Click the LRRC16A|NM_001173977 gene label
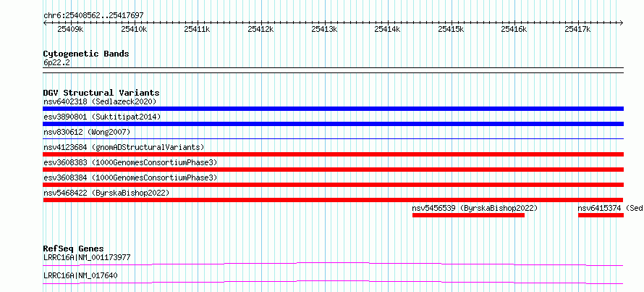 87,258
